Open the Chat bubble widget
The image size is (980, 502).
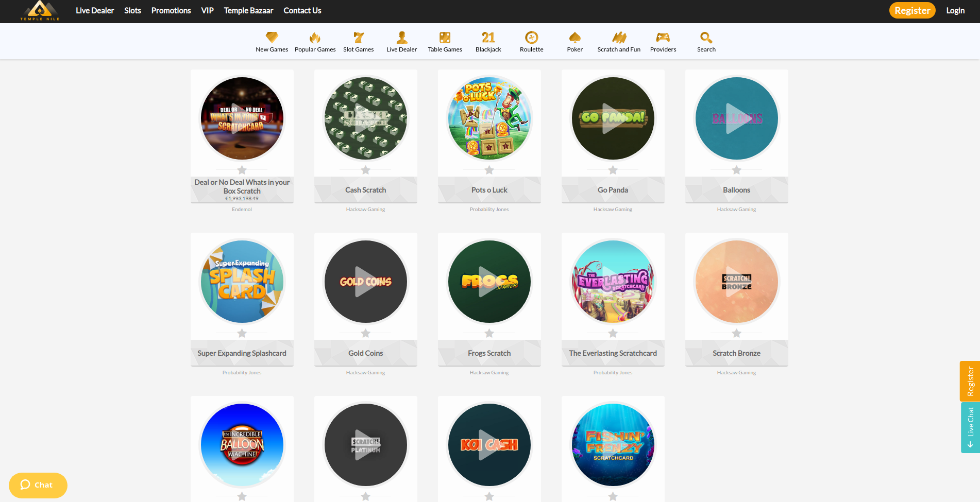pos(38,485)
